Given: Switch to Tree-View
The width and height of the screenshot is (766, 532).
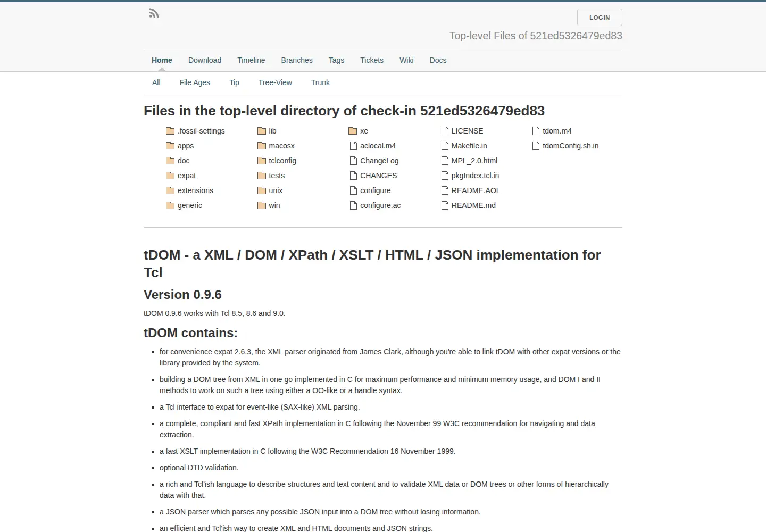Looking at the screenshot, I should point(275,82).
